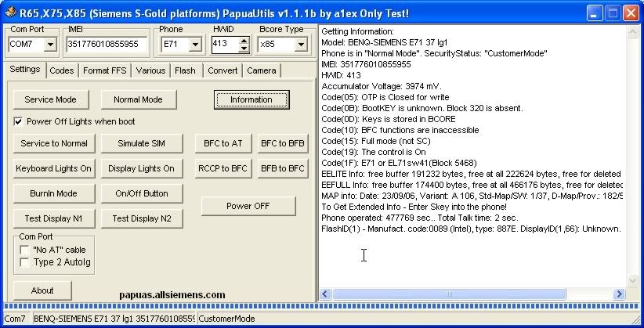Image resolution: width=644 pixels, height=328 pixels.
Task: Run Test Display N1
Action: click(54, 219)
